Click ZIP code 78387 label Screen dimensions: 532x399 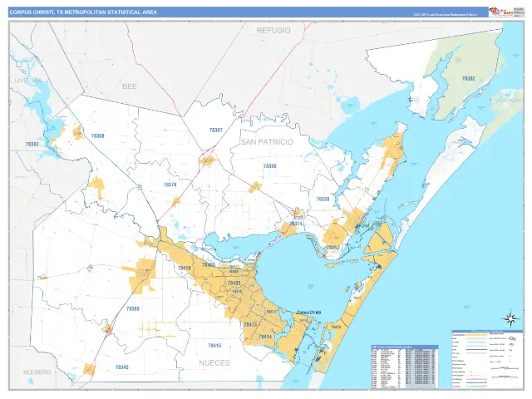[x=216, y=131]
